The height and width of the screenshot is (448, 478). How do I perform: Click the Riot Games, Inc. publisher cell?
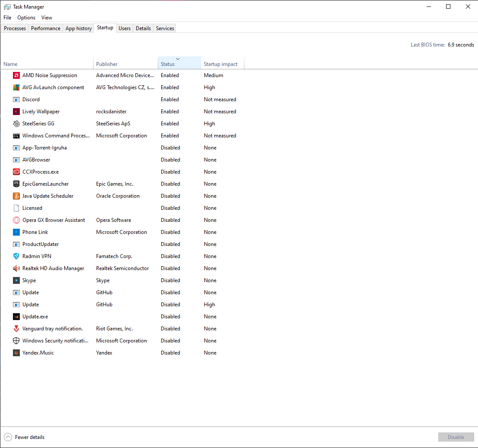pyautogui.click(x=114, y=329)
